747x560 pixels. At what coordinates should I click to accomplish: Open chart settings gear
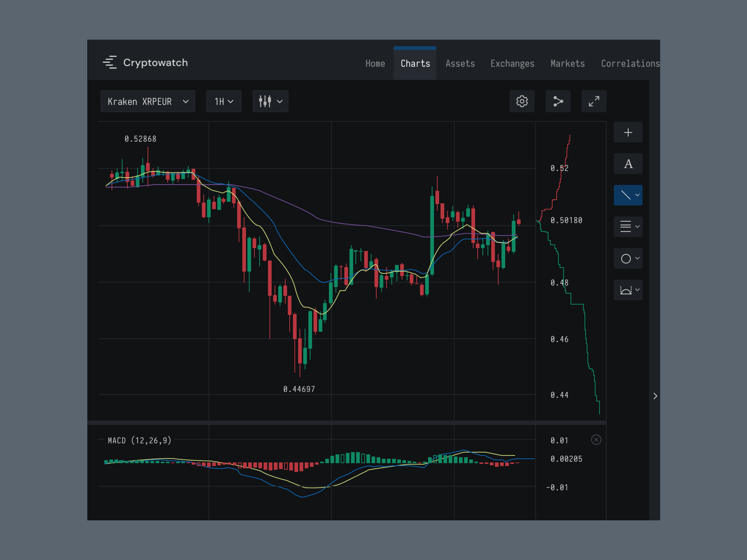pos(522,101)
